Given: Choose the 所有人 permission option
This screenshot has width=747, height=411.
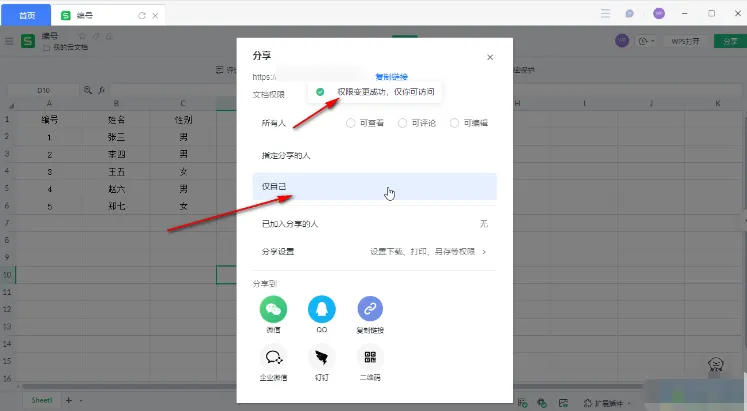Looking at the screenshot, I should [273, 123].
